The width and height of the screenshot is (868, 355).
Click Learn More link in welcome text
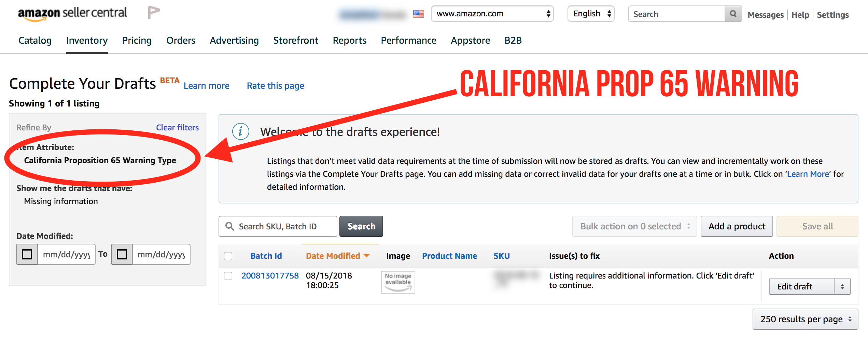tap(808, 174)
